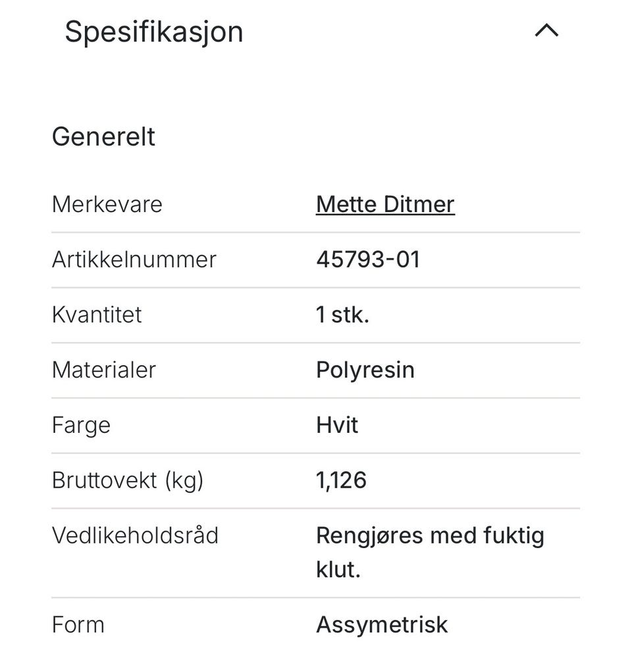Click the Mette Ditmer underlined text
This screenshot has height=672, width=632.
385,204
